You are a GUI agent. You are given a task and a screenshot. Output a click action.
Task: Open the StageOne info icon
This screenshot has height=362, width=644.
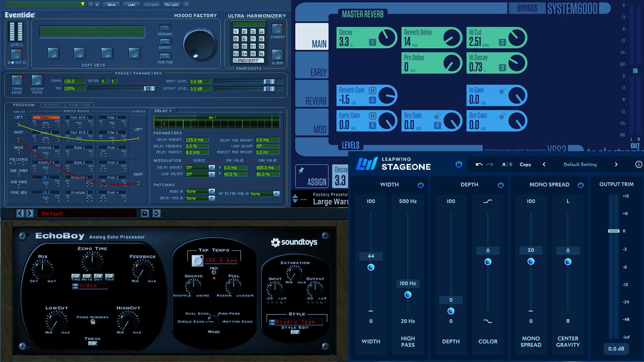(638, 164)
